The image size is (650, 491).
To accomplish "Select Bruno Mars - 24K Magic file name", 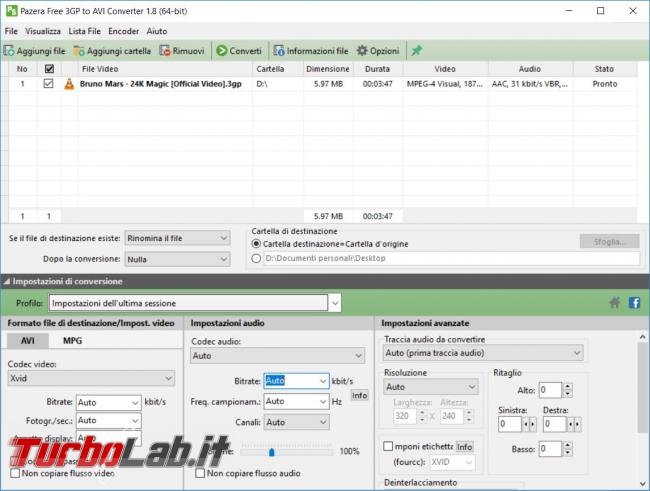I will point(160,84).
